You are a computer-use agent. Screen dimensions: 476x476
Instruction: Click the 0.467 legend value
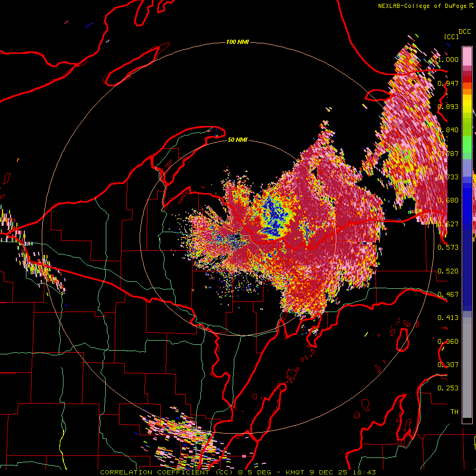click(448, 295)
